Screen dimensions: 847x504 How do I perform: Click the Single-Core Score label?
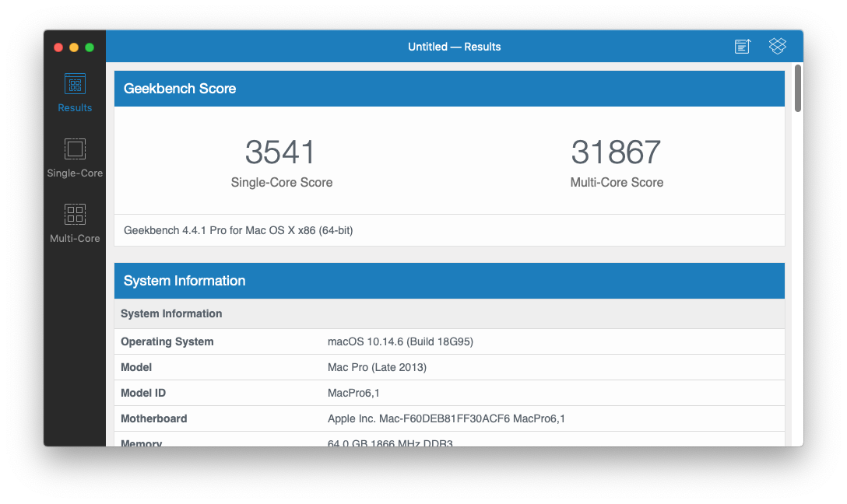(x=282, y=183)
